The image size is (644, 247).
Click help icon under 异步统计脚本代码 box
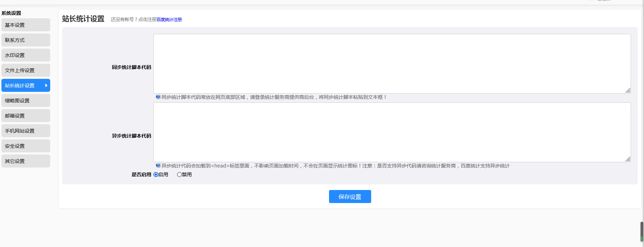click(158, 165)
